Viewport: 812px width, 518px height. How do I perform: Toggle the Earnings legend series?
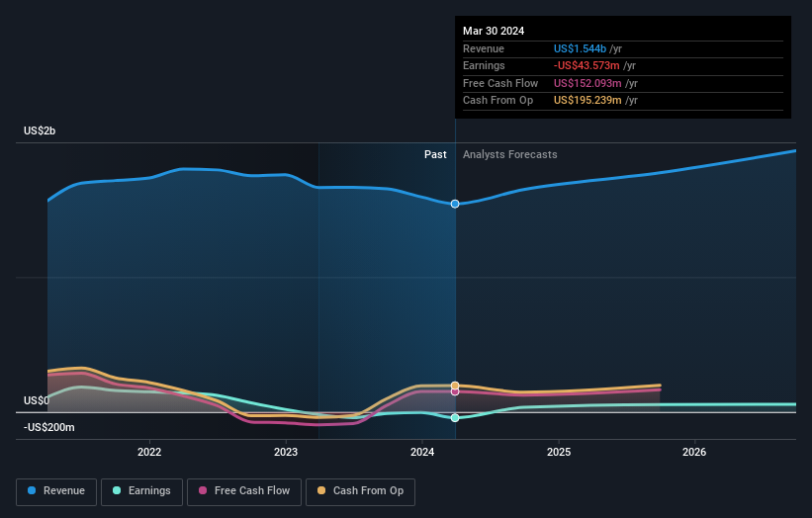[x=141, y=491]
